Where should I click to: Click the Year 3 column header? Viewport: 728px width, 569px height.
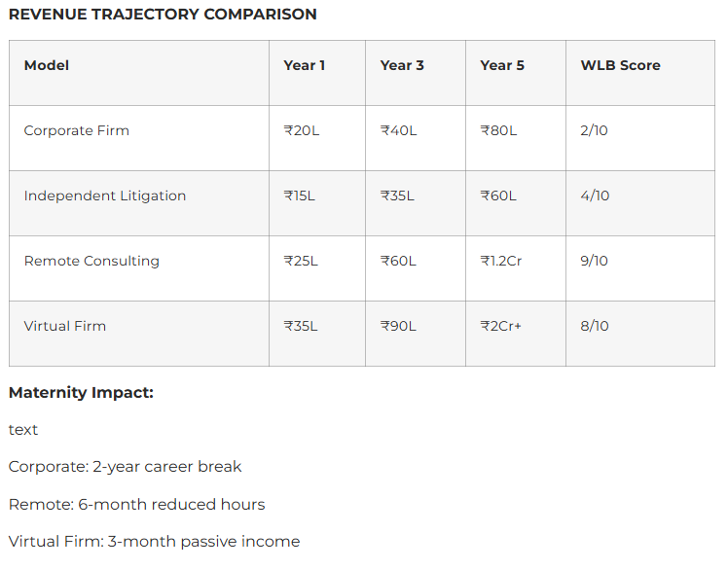[402, 65]
